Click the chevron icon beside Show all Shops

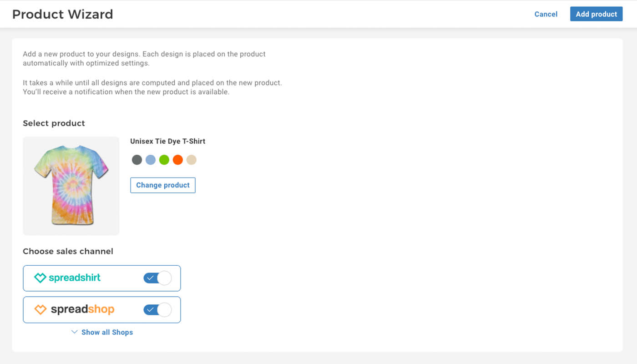[75, 332]
